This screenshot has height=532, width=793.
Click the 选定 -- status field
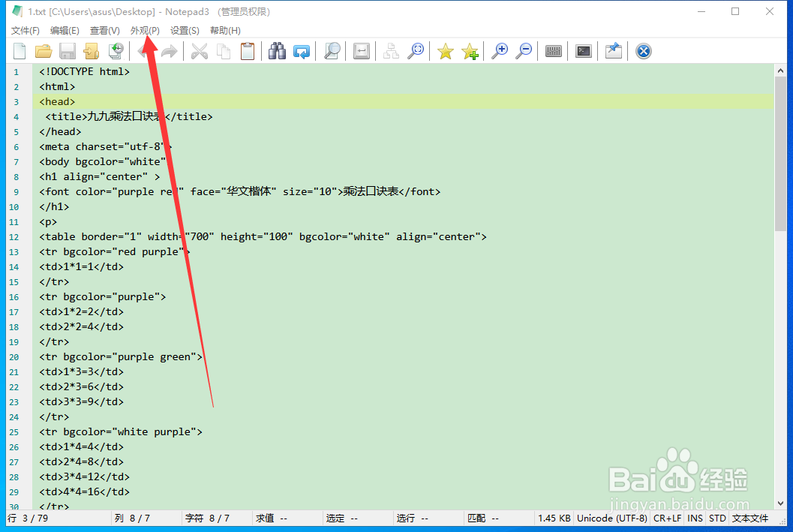point(358,518)
